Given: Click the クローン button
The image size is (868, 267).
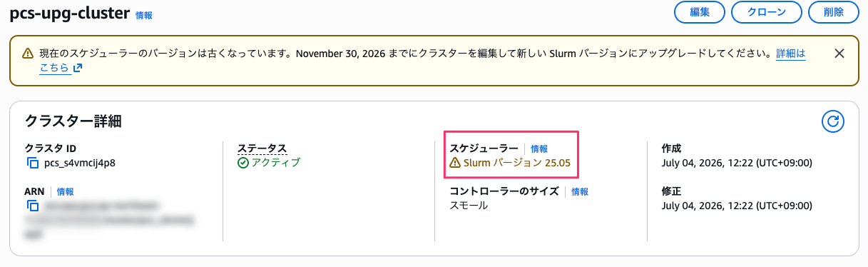Looking at the screenshot, I should [x=767, y=12].
